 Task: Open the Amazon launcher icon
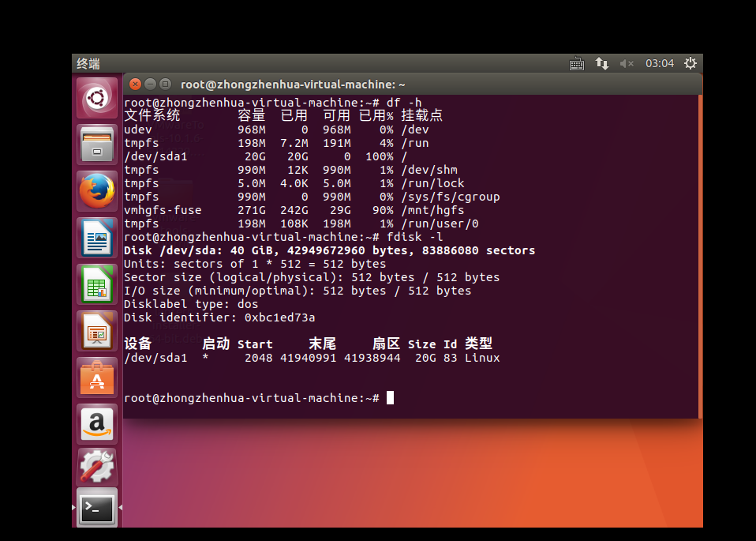coord(97,425)
